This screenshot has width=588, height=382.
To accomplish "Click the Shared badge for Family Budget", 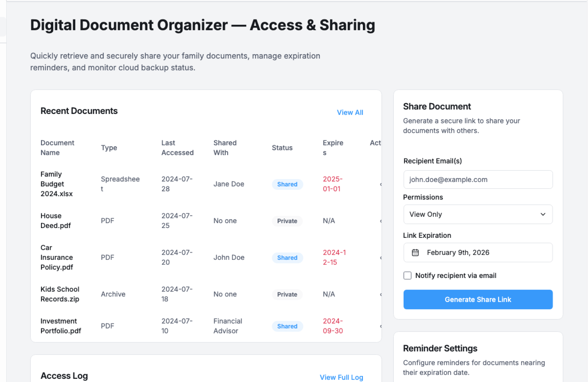I will pyautogui.click(x=287, y=184).
